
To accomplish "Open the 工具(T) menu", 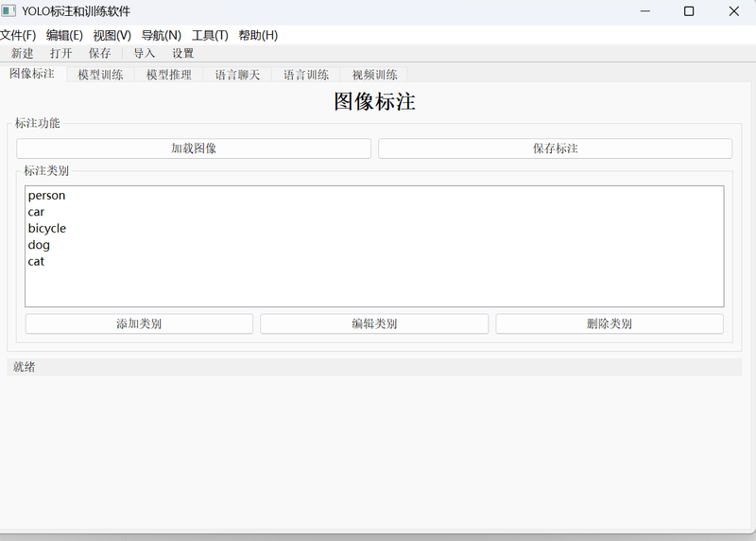I will (x=210, y=35).
